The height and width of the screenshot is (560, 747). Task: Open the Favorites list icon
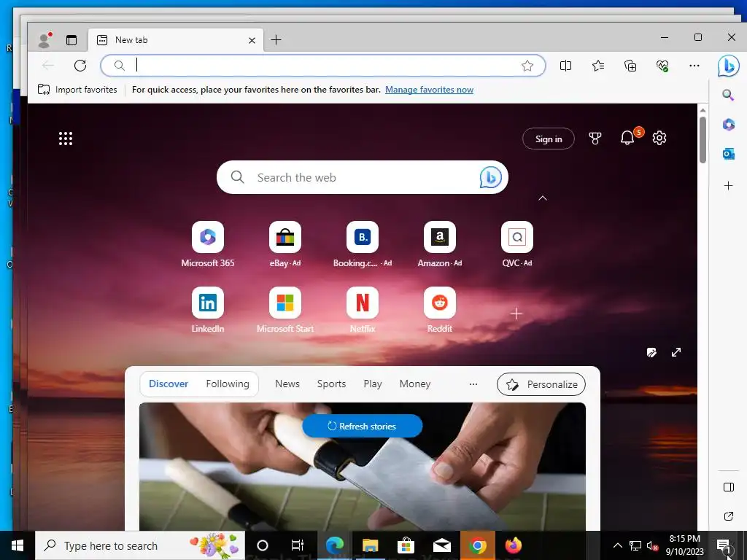pos(598,65)
